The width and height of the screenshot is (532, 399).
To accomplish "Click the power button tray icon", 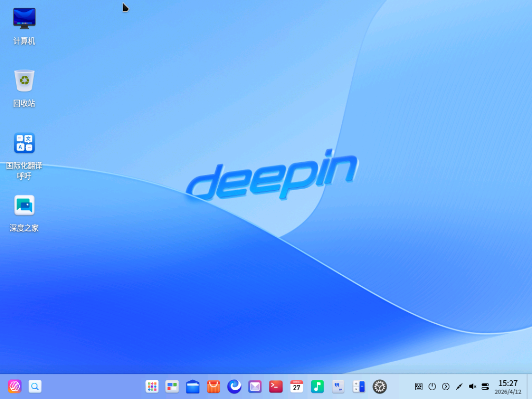I will [432, 387].
